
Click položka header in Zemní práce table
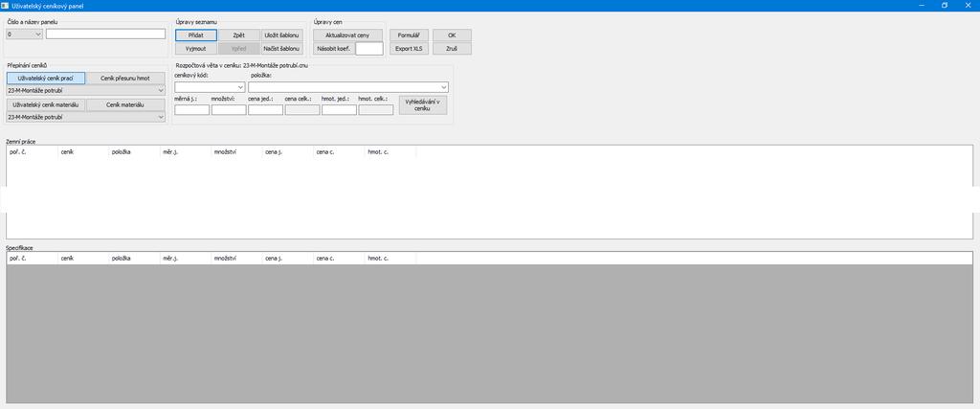coord(134,152)
